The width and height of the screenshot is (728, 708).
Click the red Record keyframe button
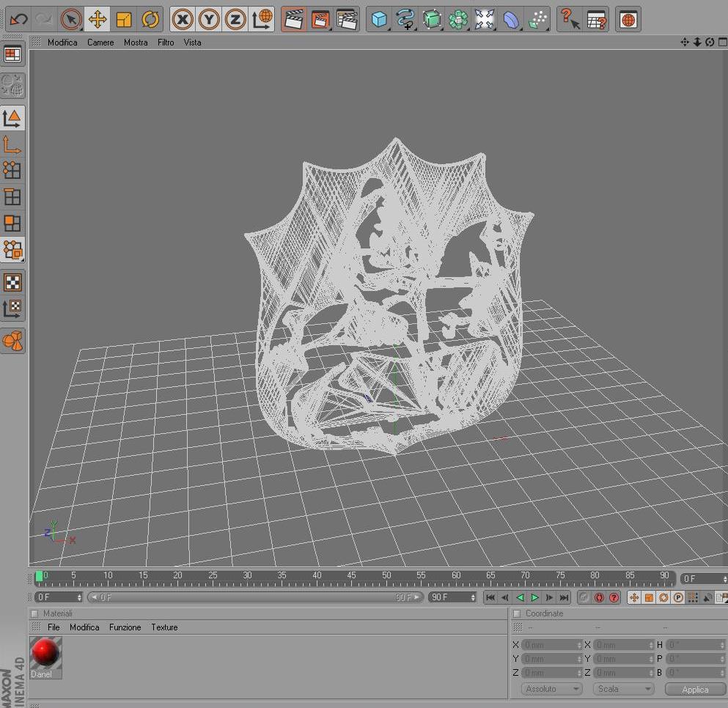[x=599, y=597]
